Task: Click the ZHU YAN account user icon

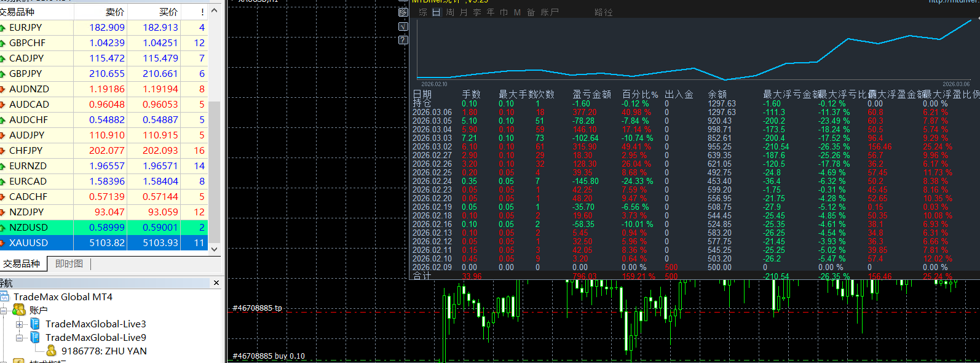Action: (51, 351)
